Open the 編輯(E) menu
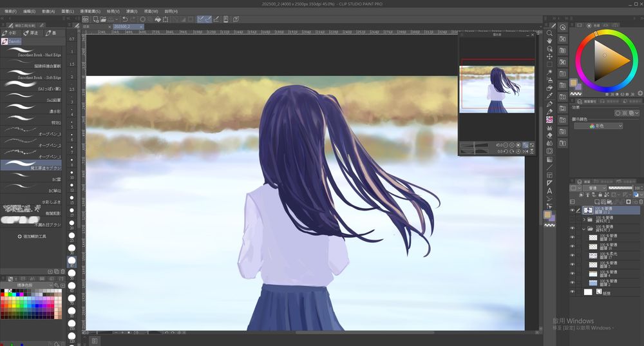The height and width of the screenshot is (346, 644). click(x=29, y=11)
